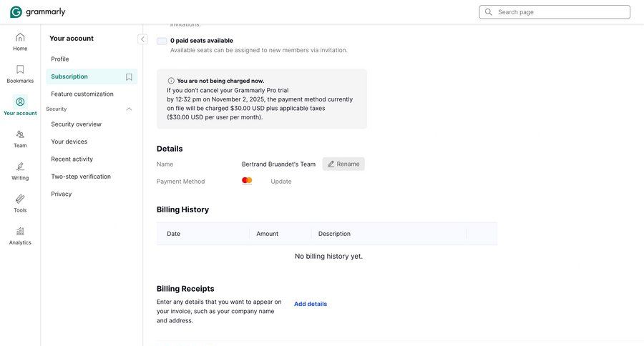Click the magnifier icon in search
Image resolution: width=644 pixels, height=346 pixels.
pyautogui.click(x=488, y=12)
